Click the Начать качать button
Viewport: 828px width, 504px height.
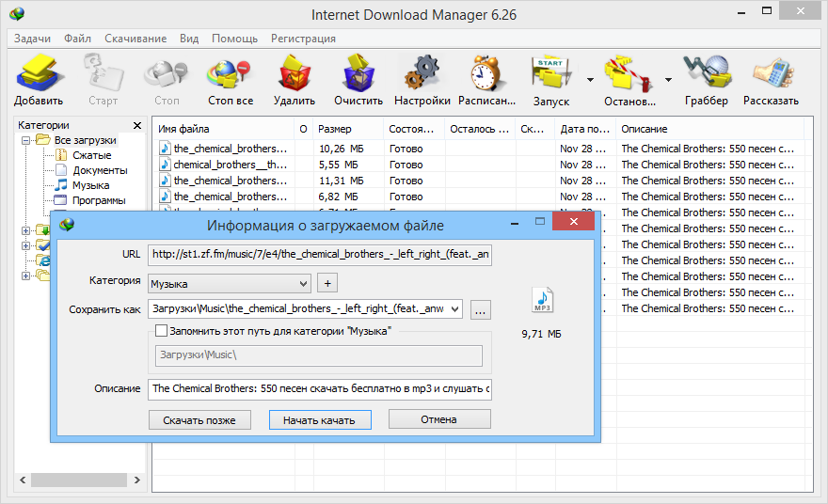[320, 420]
